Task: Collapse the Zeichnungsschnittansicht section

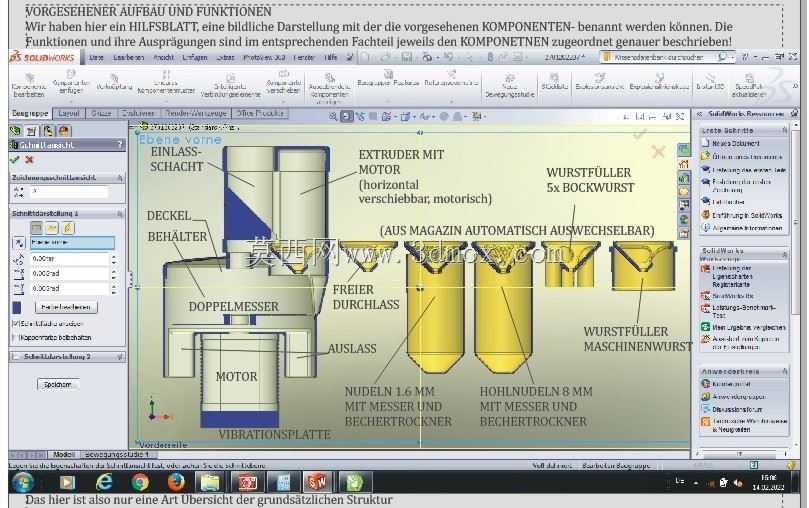Action: click(120, 177)
